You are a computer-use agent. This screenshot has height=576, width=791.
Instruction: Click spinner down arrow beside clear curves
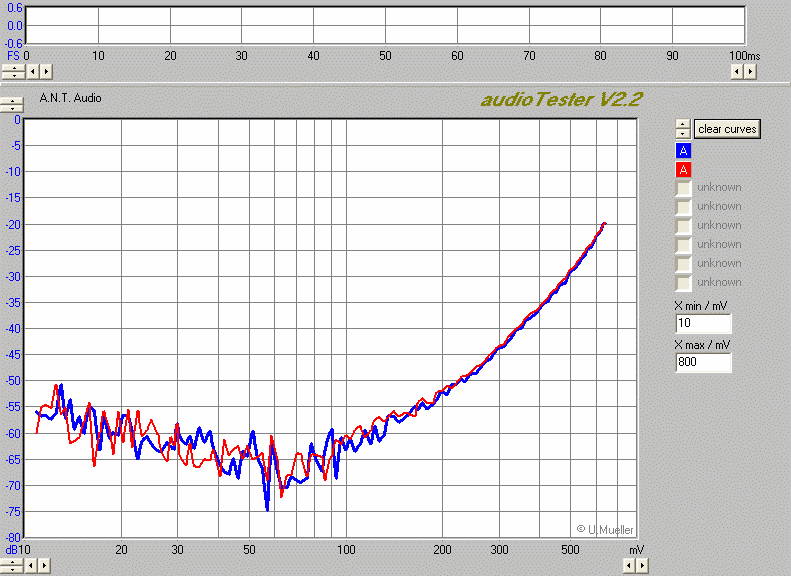[x=683, y=134]
